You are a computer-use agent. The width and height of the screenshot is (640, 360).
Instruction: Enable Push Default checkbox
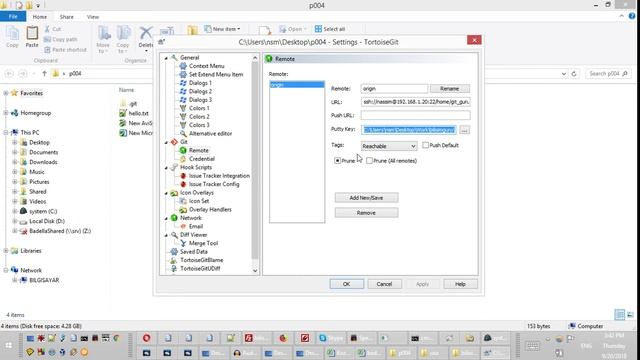point(425,145)
